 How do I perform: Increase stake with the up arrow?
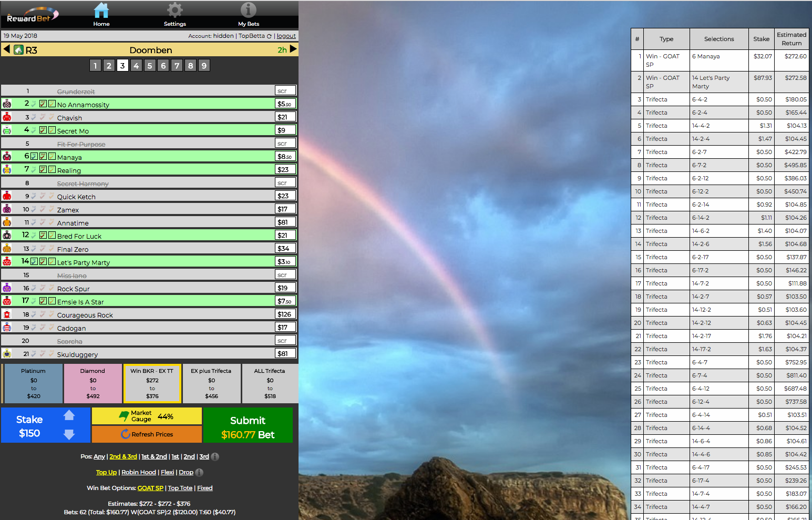69,415
